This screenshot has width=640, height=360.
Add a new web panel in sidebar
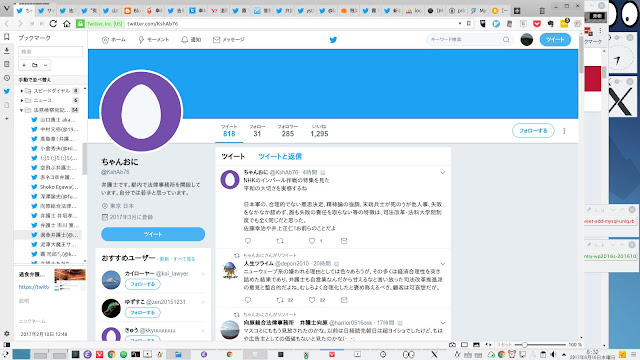coord(7,118)
